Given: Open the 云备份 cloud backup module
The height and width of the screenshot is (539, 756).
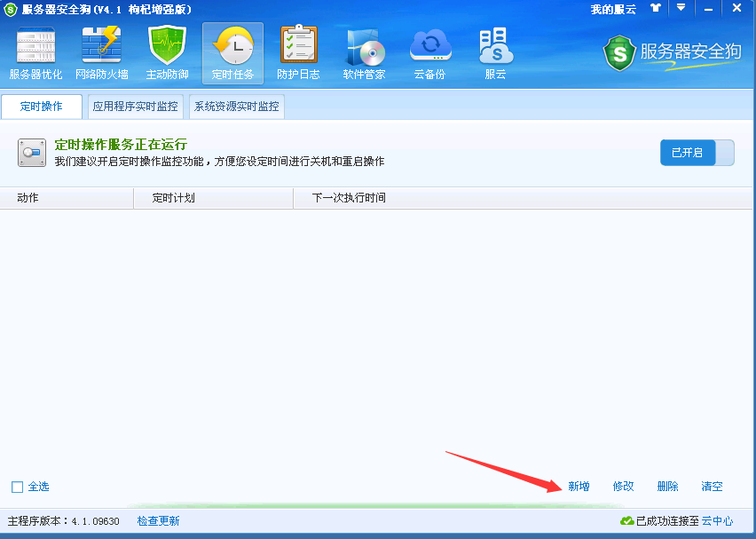Looking at the screenshot, I should click(429, 53).
